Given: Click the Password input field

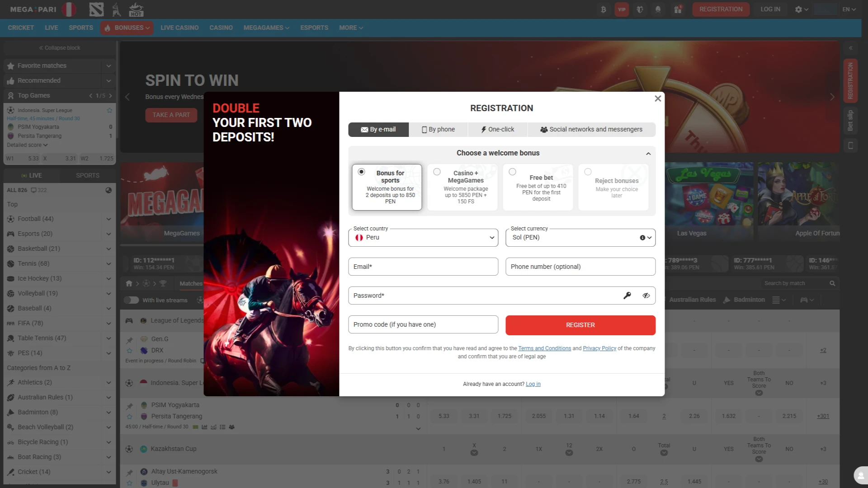Looking at the screenshot, I should point(502,296).
